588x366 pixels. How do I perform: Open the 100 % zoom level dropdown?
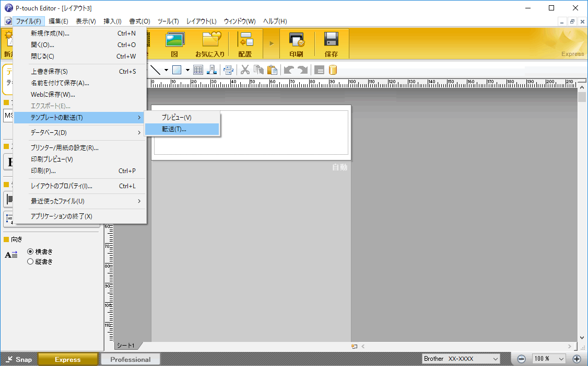click(x=549, y=359)
